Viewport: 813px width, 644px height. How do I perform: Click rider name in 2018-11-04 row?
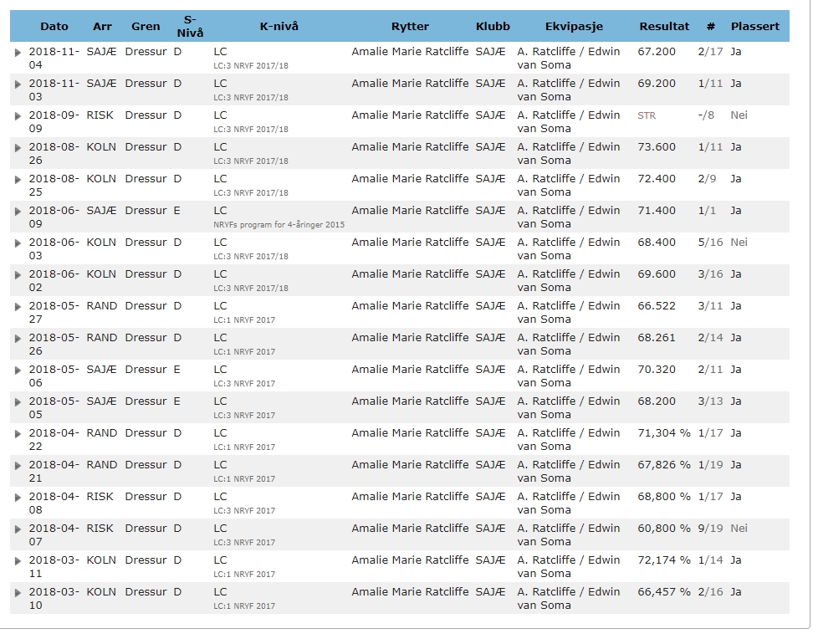tap(410, 52)
